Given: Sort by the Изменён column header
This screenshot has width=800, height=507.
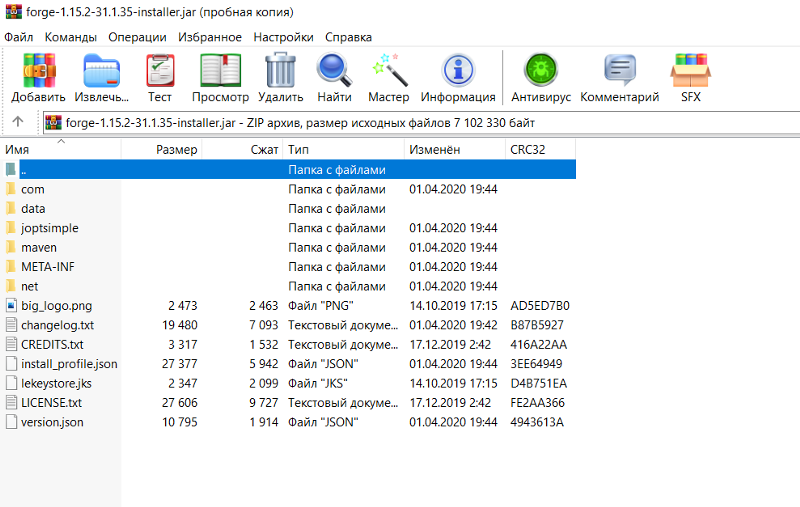Looking at the screenshot, I should coord(434,149).
